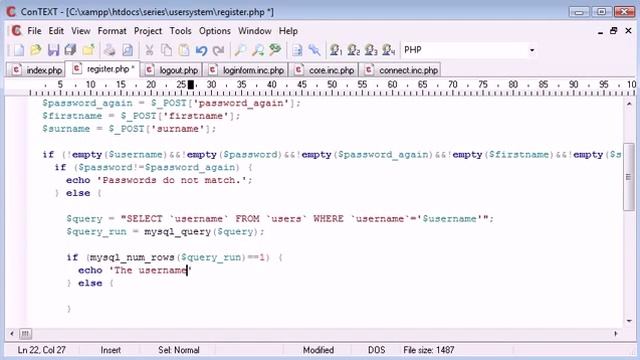This screenshot has width=640, height=360.
Task: Open the Project menu
Action: (x=148, y=31)
